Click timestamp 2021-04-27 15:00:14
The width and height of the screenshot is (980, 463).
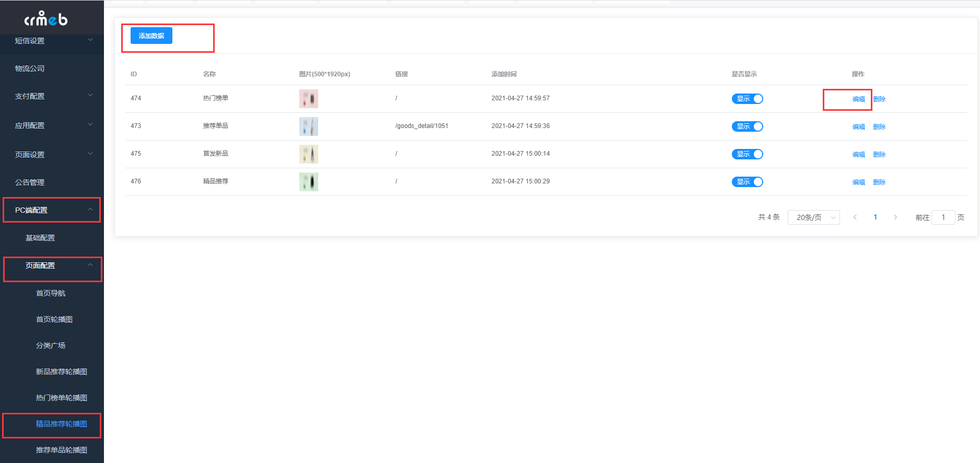tap(520, 154)
